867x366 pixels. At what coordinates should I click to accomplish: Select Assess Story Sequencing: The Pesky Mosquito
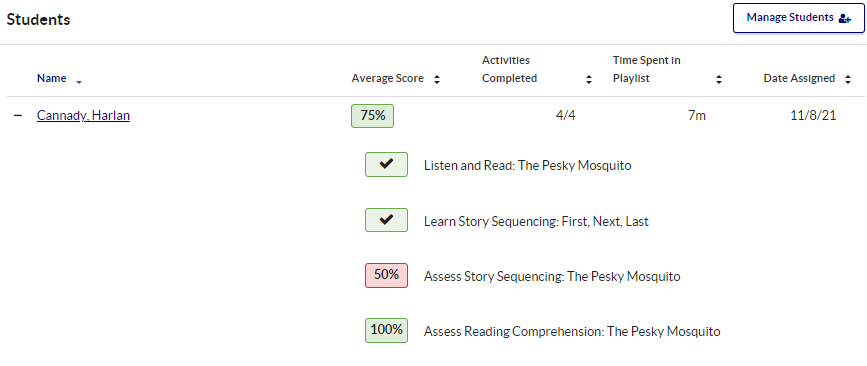(552, 276)
